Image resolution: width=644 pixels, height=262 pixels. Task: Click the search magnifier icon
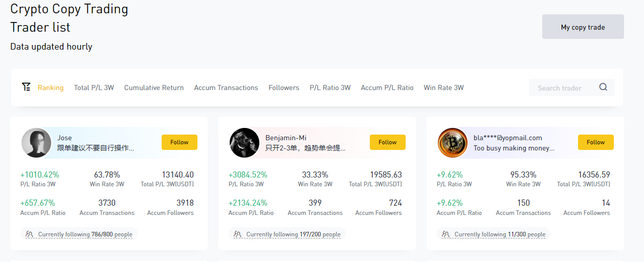(603, 88)
